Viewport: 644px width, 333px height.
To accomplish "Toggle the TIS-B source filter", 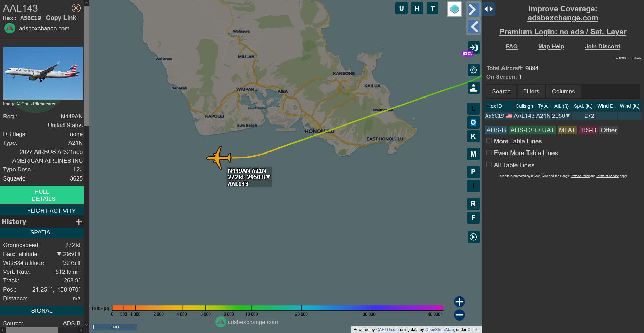I will [x=588, y=130].
